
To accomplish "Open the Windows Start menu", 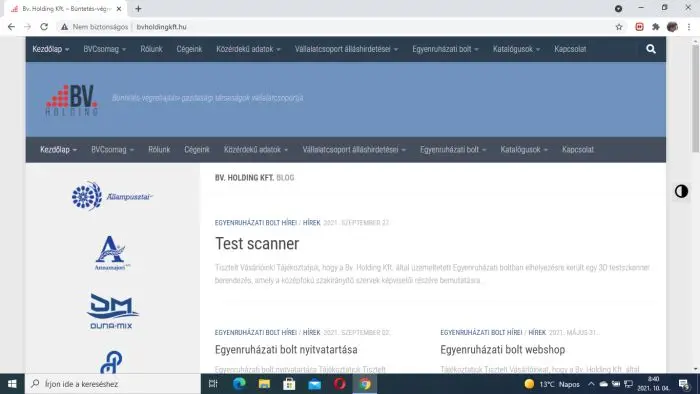I will coord(12,384).
